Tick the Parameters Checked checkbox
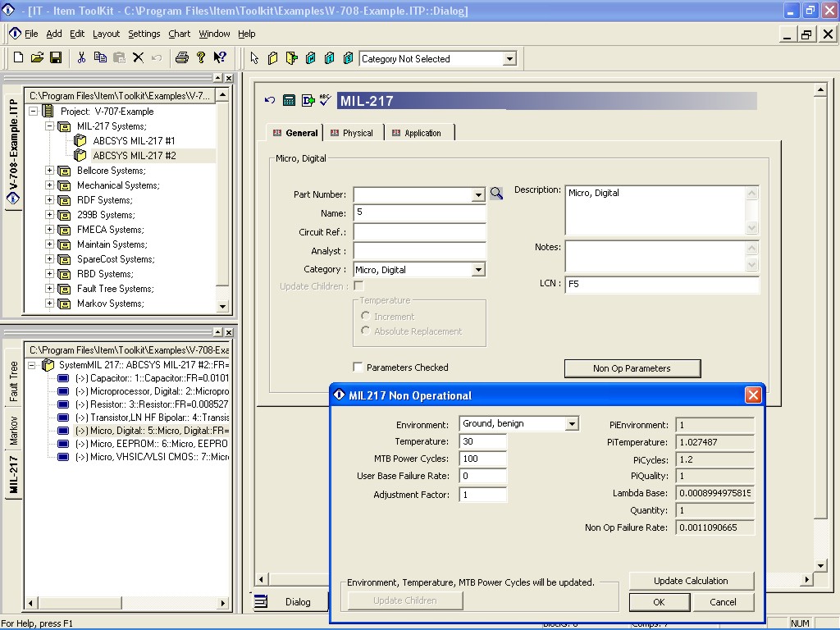Viewport: 840px width, 630px height. (x=358, y=367)
